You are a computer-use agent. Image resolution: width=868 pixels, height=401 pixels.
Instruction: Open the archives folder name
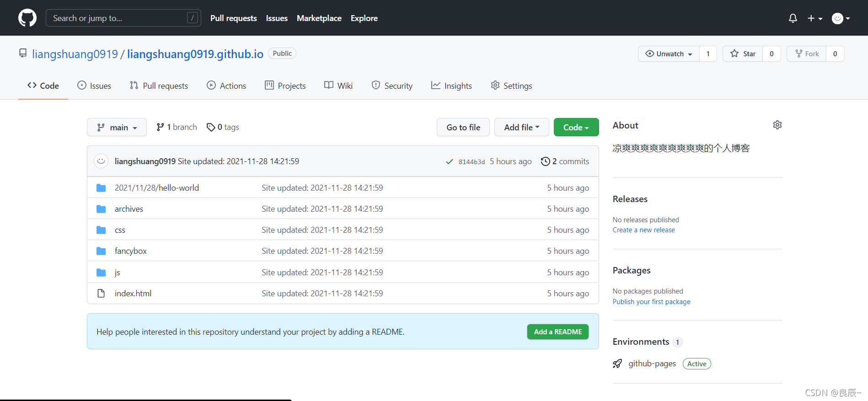click(129, 209)
